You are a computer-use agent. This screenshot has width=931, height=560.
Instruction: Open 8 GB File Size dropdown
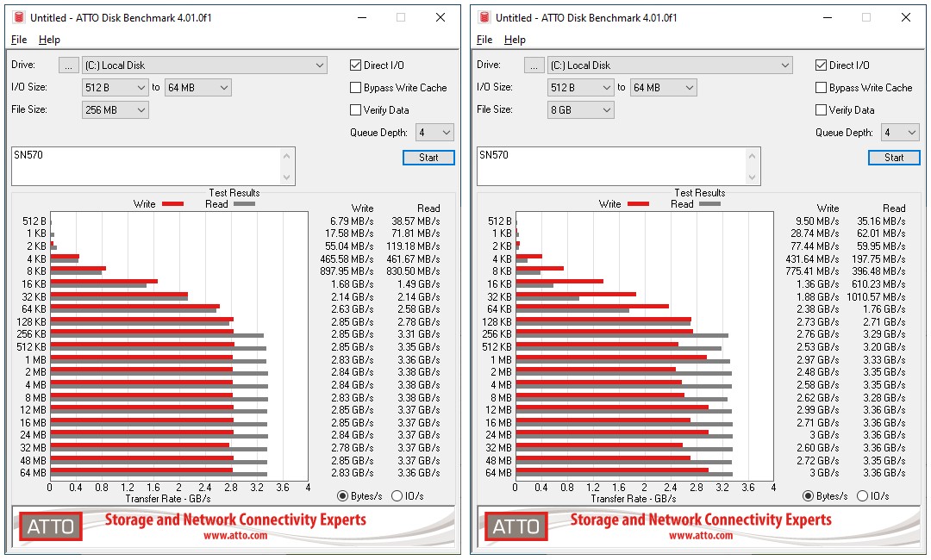click(x=581, y=109)
